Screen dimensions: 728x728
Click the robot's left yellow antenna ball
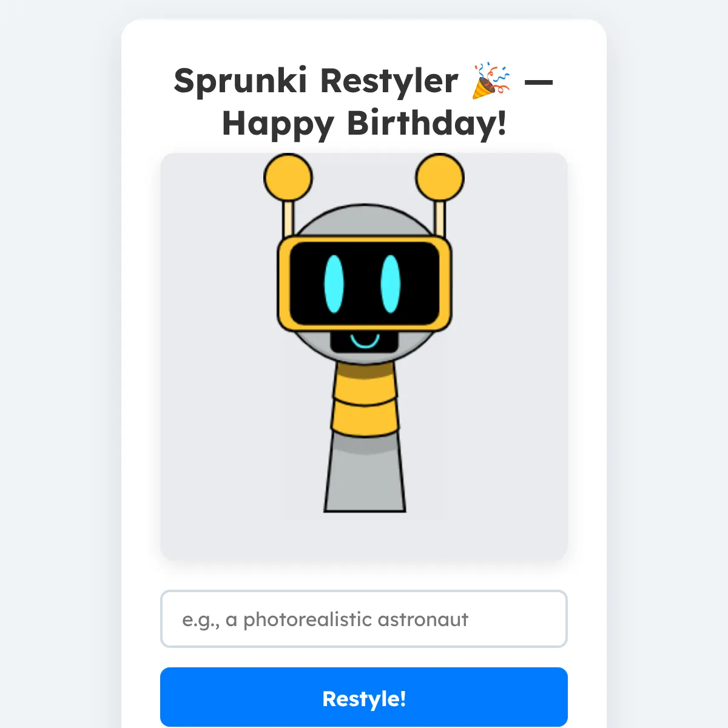tap(288, 178)
